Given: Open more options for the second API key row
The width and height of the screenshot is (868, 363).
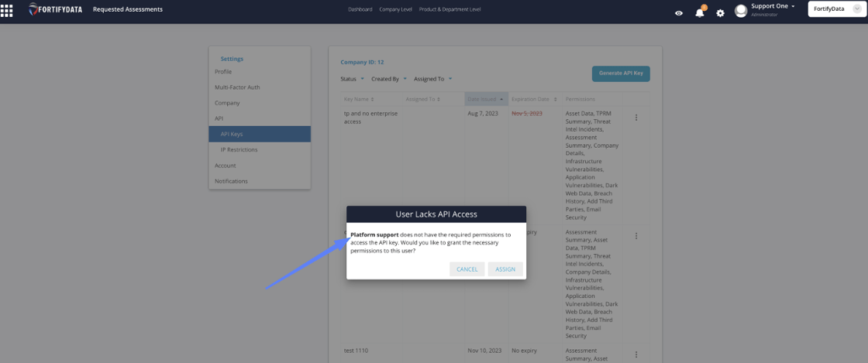Looking at the screenshot, I should [x=636, y=236].
